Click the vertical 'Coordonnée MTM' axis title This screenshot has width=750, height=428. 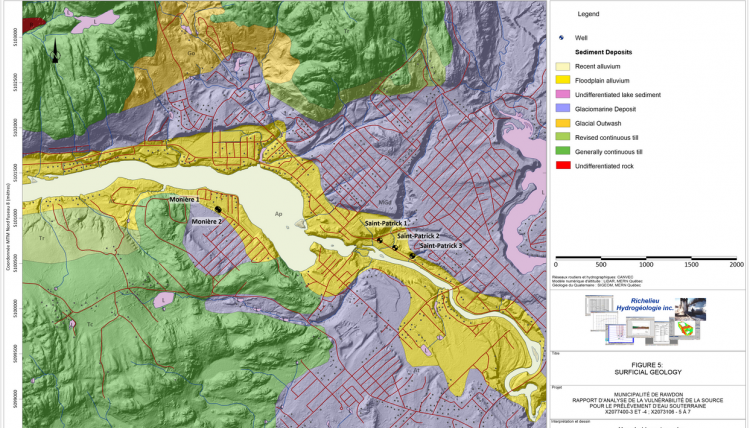[x=8, y=226]
